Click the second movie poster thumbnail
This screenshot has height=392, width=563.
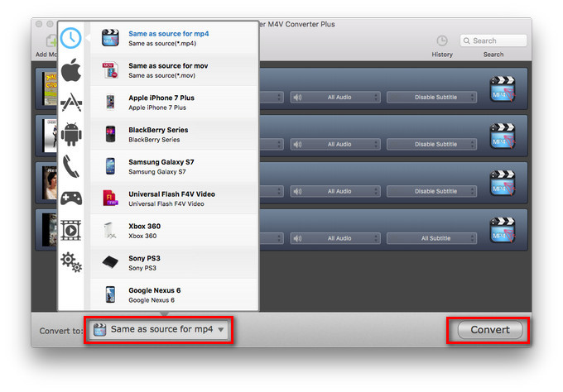(x=50, y=136)
